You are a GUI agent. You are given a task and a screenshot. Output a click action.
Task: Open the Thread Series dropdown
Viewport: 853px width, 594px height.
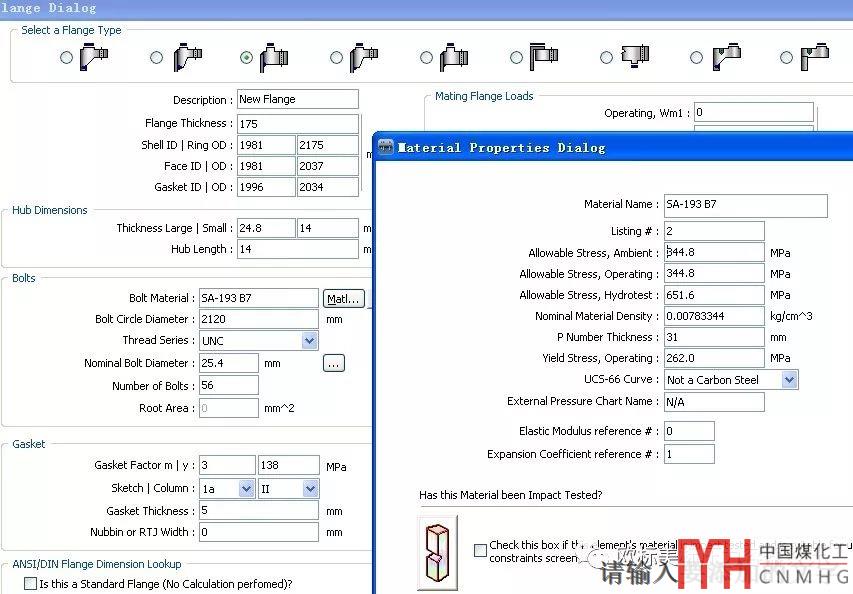click(309, 341)
